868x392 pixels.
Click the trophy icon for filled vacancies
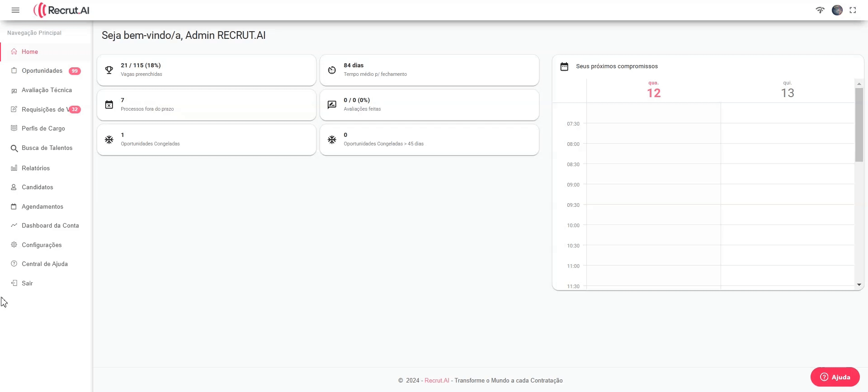[x=109, y=70]
